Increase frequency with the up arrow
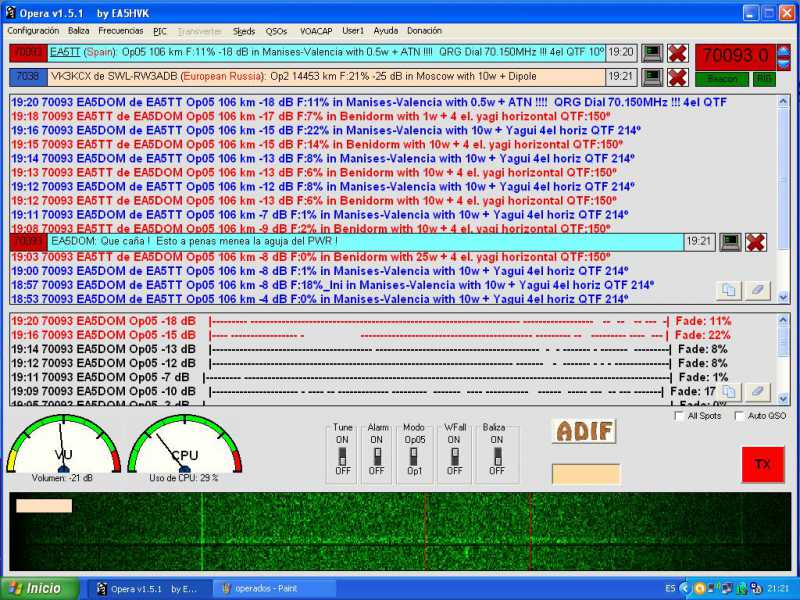 (x=783, y=48)
